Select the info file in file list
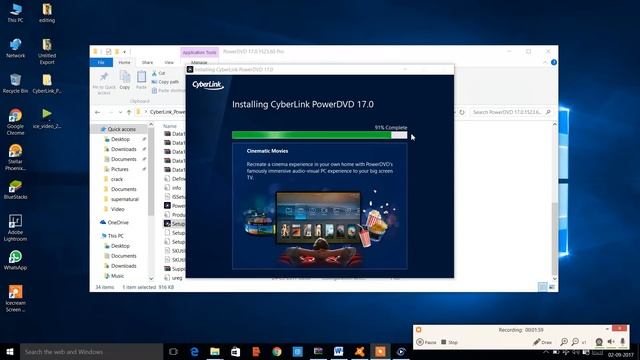640x360 pixels. 176,188
